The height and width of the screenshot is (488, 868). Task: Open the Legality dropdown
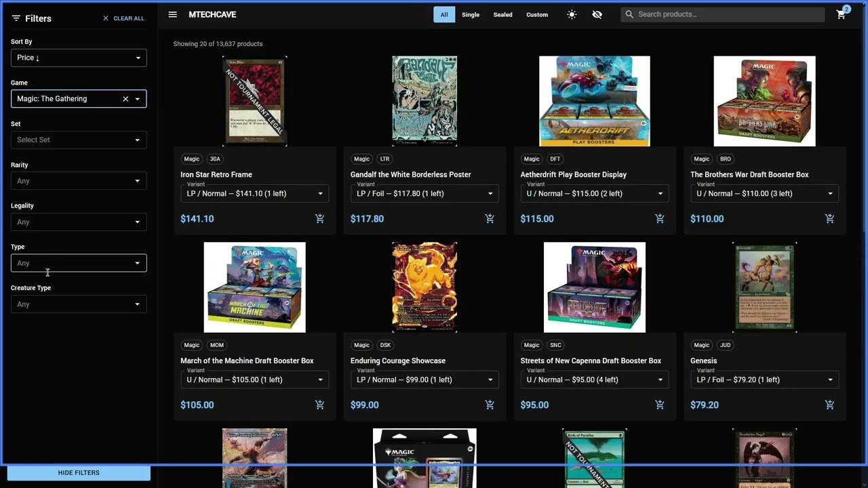coord(79,222)
